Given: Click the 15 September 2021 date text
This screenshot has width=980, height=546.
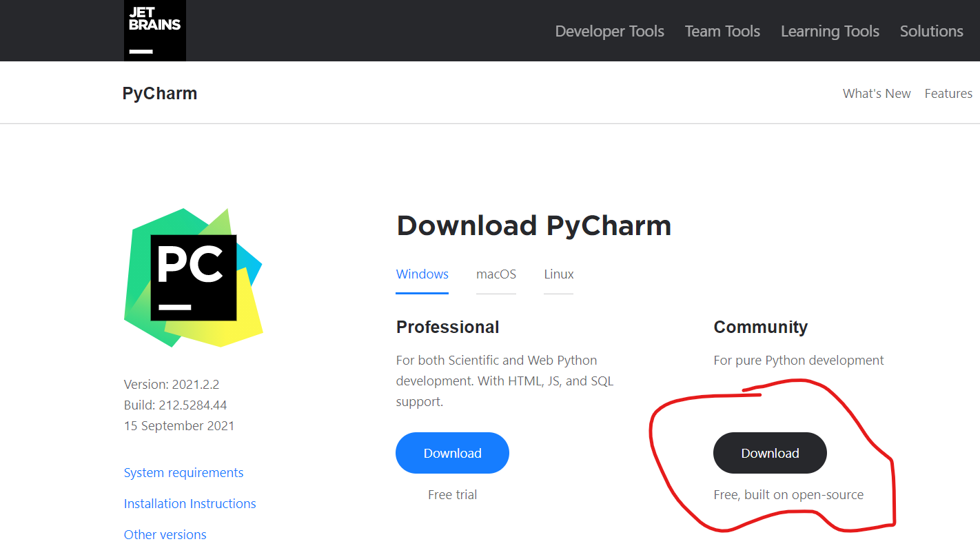Looking at the screenshot, I should pyautogui.click(x=179, y=426).
